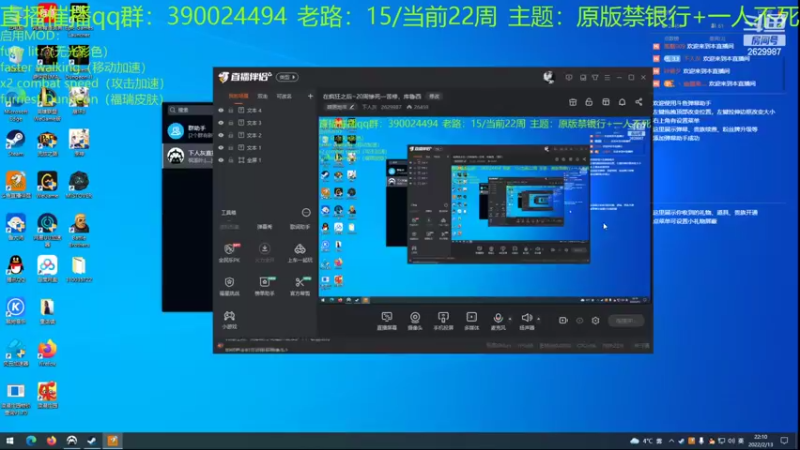800x450 pixels.
Task: Share the stream with share icon
Action: pos(639,102)
